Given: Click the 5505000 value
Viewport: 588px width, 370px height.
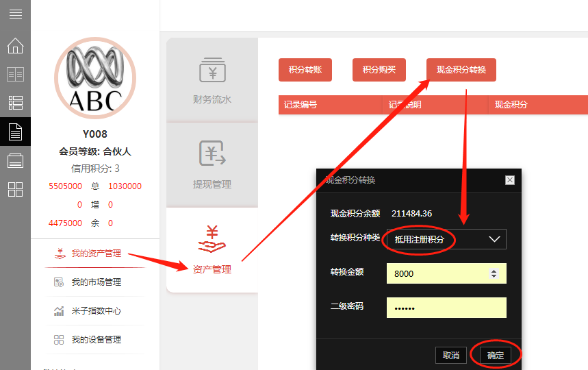Looking at the screenshot, I should 65,186.
